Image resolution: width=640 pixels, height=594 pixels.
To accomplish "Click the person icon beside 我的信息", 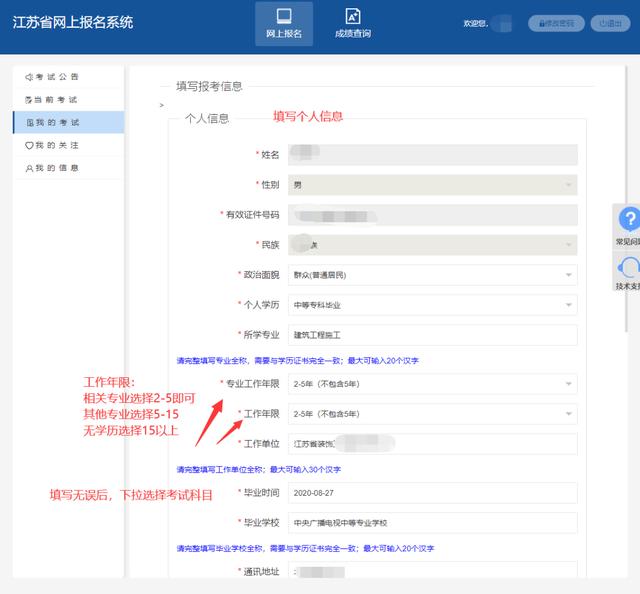I will tap(29, 168).
